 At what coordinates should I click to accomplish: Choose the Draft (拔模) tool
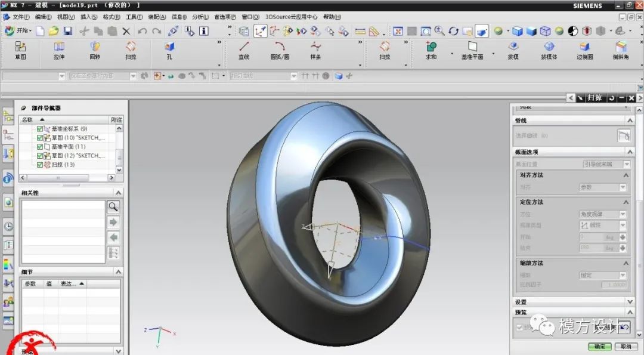coord(513,51)
